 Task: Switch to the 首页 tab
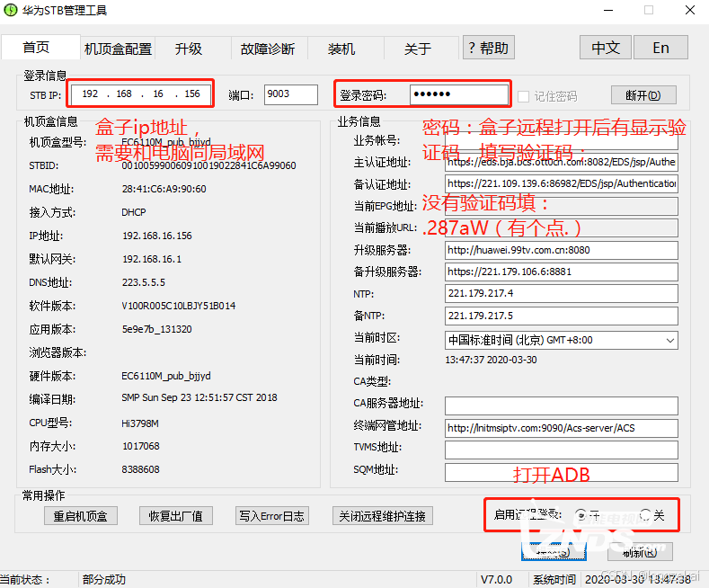40,47
